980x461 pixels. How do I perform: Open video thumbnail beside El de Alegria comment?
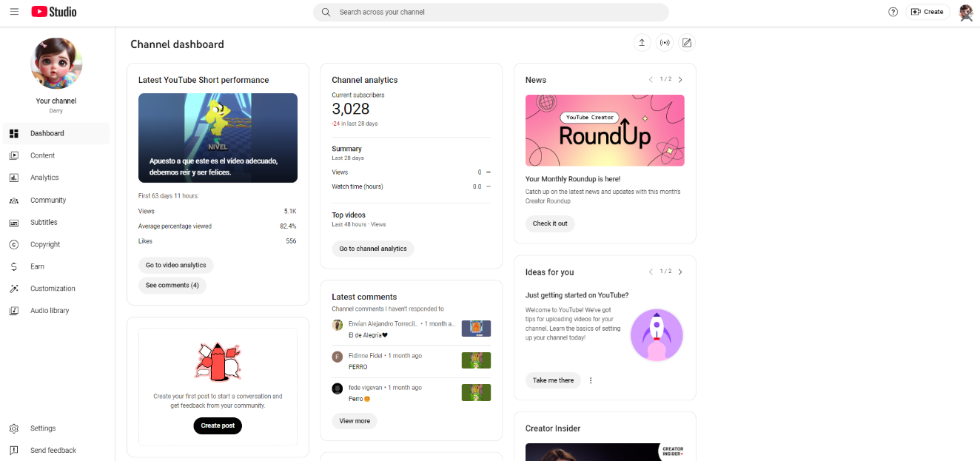point(476,329)
